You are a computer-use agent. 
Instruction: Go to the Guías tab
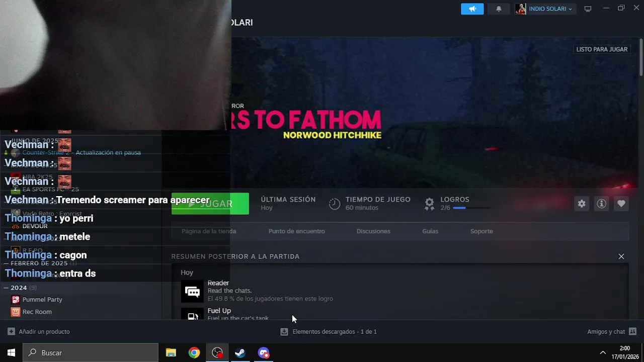click(430, 231)
